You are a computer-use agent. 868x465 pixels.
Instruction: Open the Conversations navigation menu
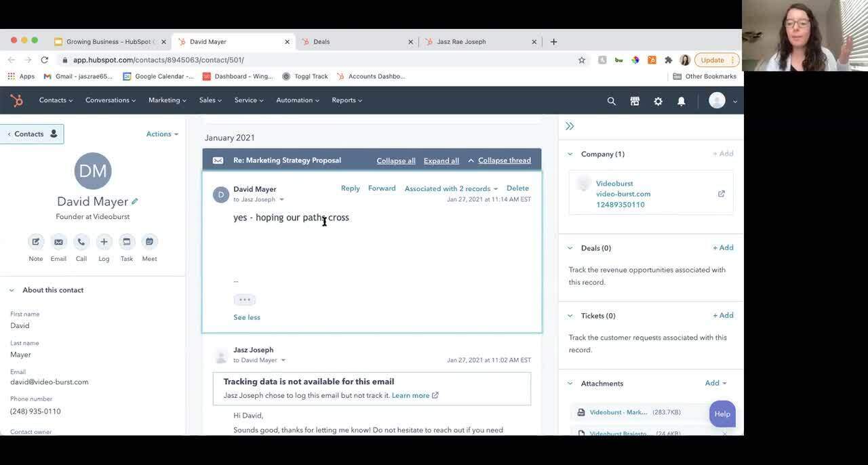(111, 100)
